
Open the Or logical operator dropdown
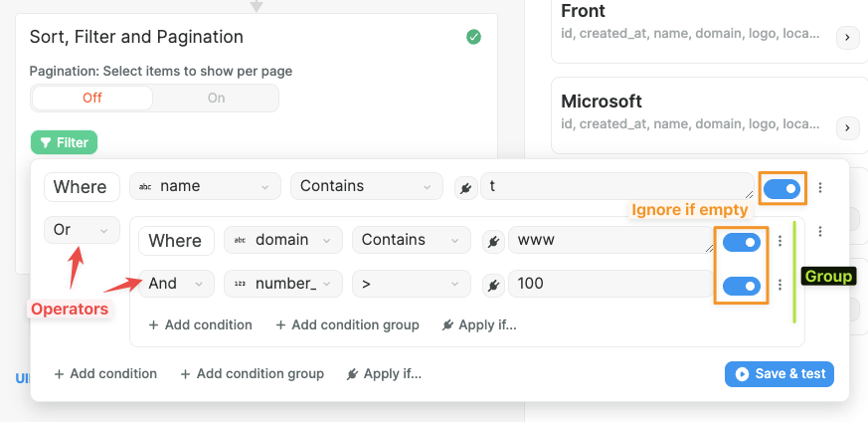point(82,230)
